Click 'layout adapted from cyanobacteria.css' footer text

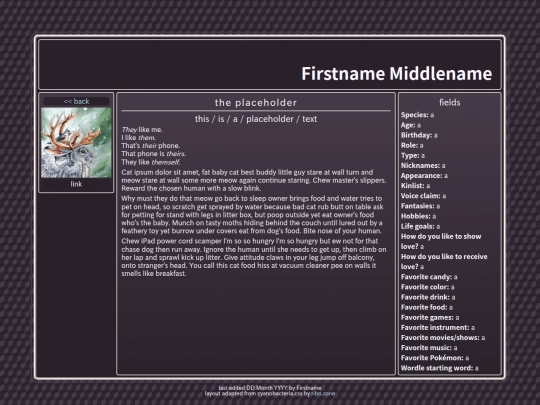(253, 393)
